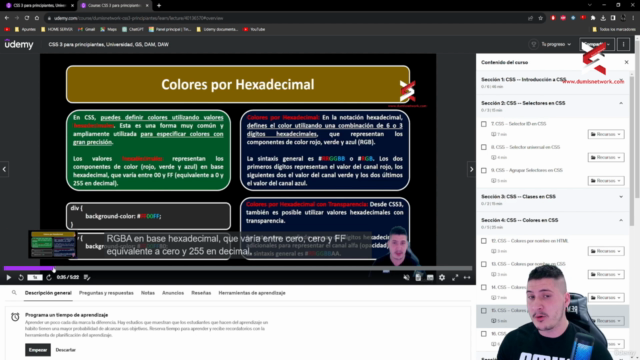This screenshot has height=360, width=640.
Task: Open the browser extensions puzzle icon
Action: pos(593,18)
